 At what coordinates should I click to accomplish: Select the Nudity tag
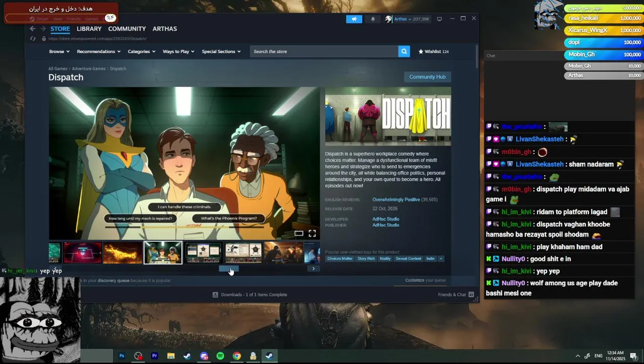pyautogui.click(x=385, y=258)
